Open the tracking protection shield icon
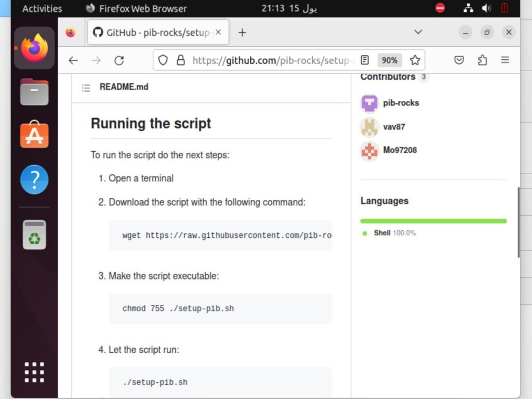Viewport: 532px width, 399px height. click(163, 60)
